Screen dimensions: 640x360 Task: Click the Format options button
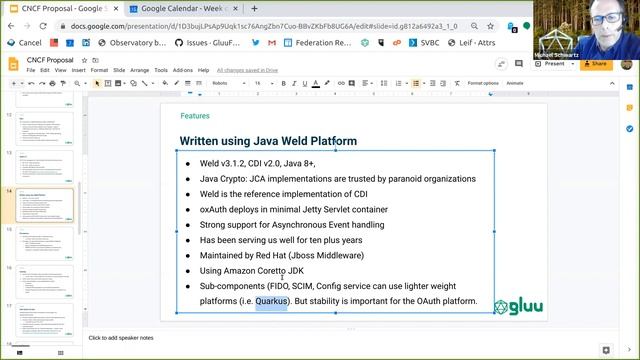[x=483, y=83]
